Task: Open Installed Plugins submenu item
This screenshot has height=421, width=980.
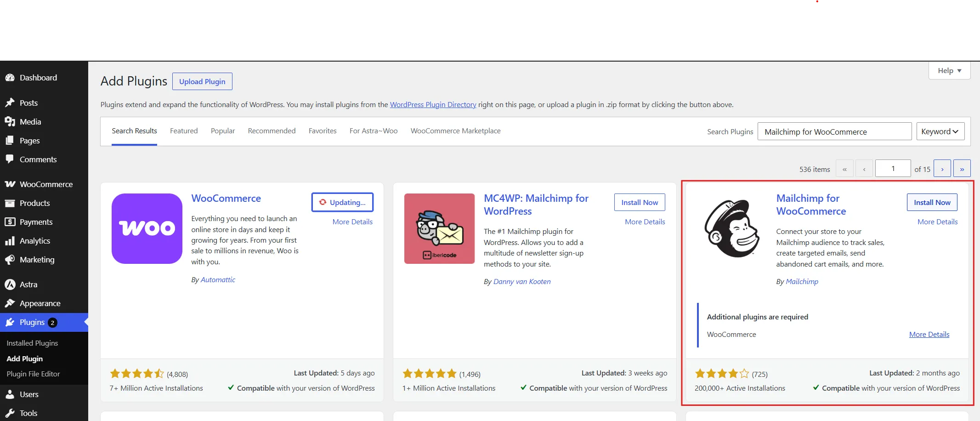Action: coord(32,343)
